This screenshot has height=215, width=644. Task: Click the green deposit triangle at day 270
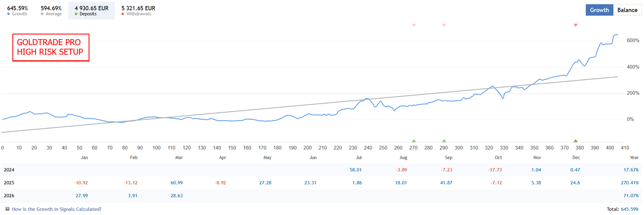point(414,141)
